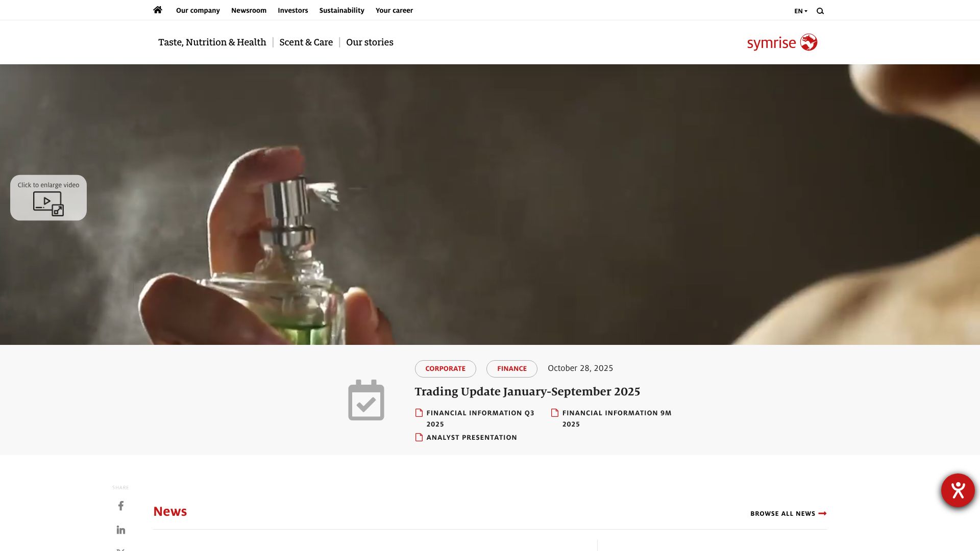Viewport: 980px width, 551px height.
Task: Open the Investors menu
Action: pyautogui.click(x=292, y=10)
